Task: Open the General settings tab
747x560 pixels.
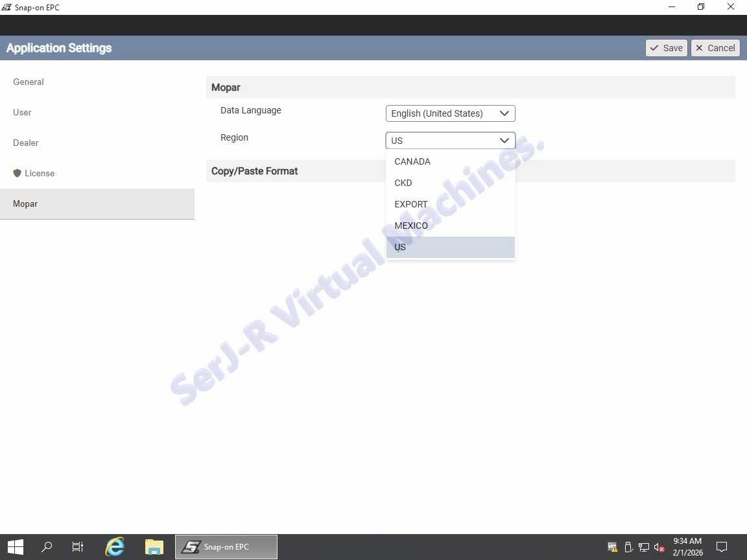Action: [29, 82]
